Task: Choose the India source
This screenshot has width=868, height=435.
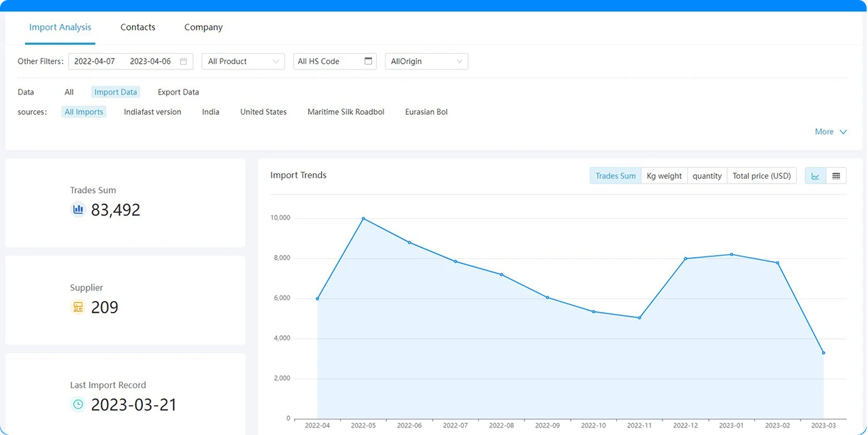Action: coord(211,111)
